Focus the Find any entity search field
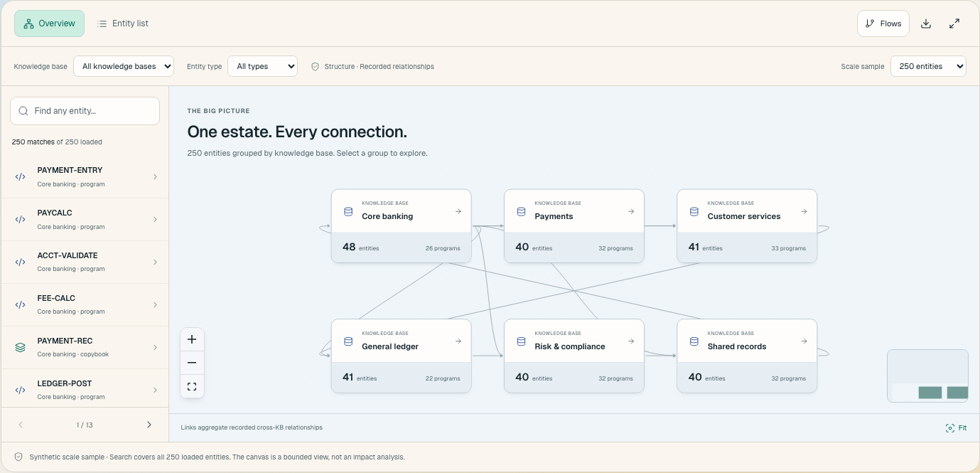 (85, 111)
